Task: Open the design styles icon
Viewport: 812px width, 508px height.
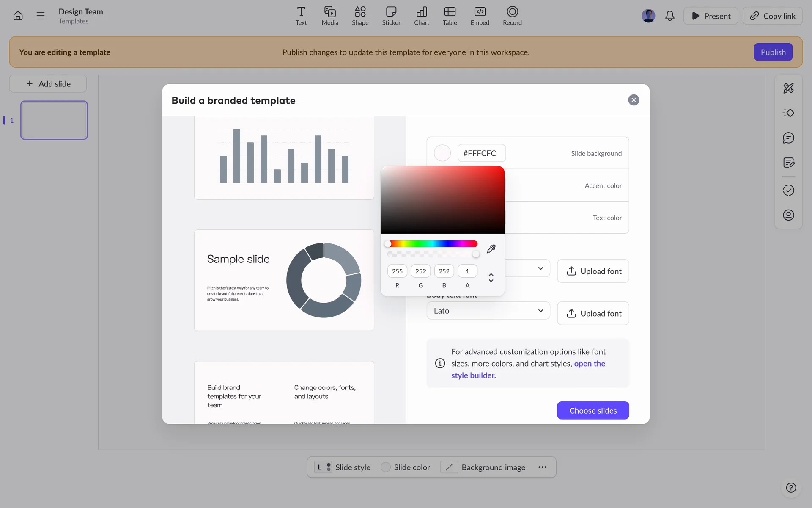Action: [x=788, y=88]
